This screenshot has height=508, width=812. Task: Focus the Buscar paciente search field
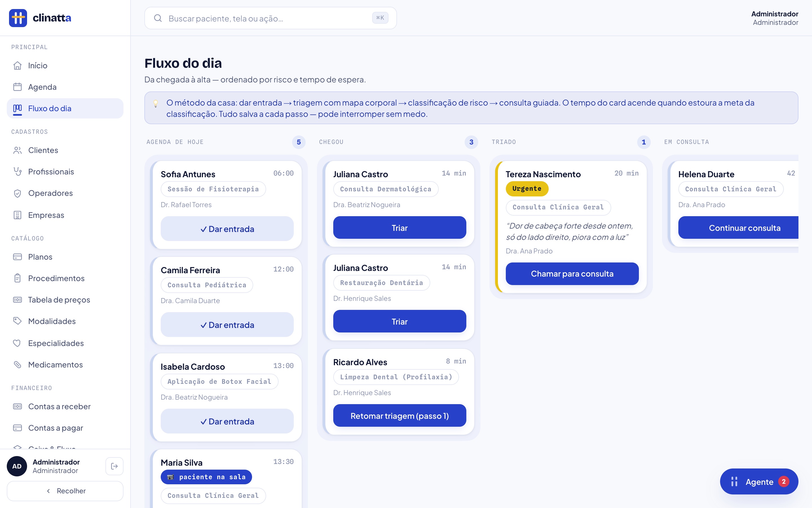click(x=270, y=18)
